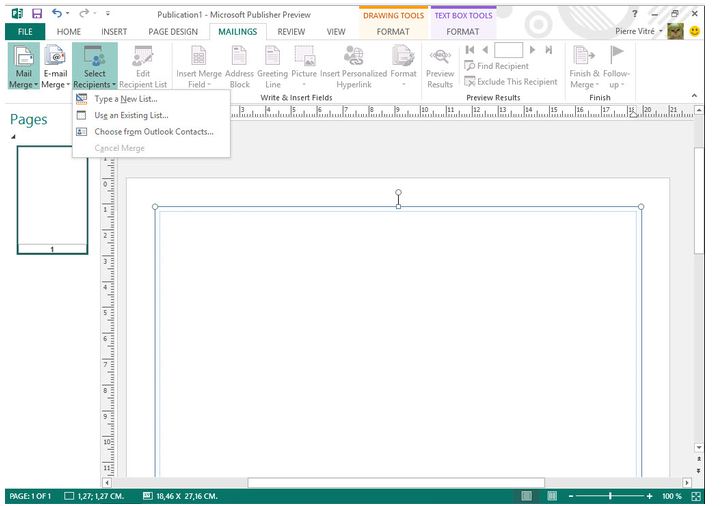This screenshot has height=506, width=725.
Task: Choose from Outlook Contacts menu entry
Action: pyautogui.click(x=154, y=131)
